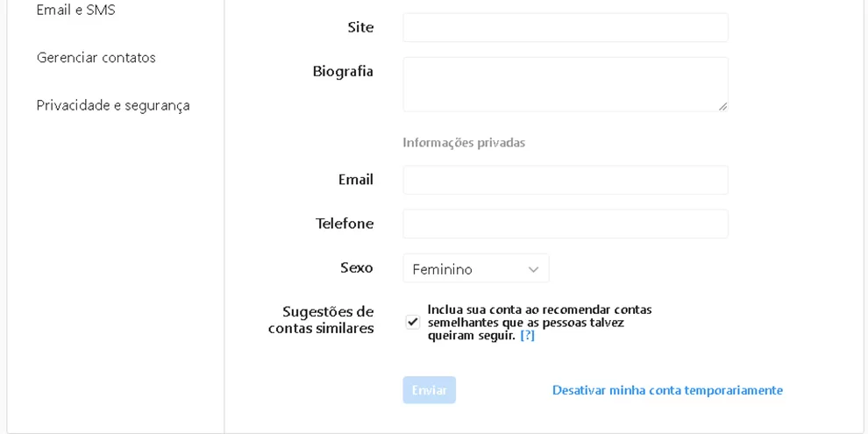This screenshot has height=434, width=868.
Task: Click inside the Telefone input field
Action: click(565, 224)
